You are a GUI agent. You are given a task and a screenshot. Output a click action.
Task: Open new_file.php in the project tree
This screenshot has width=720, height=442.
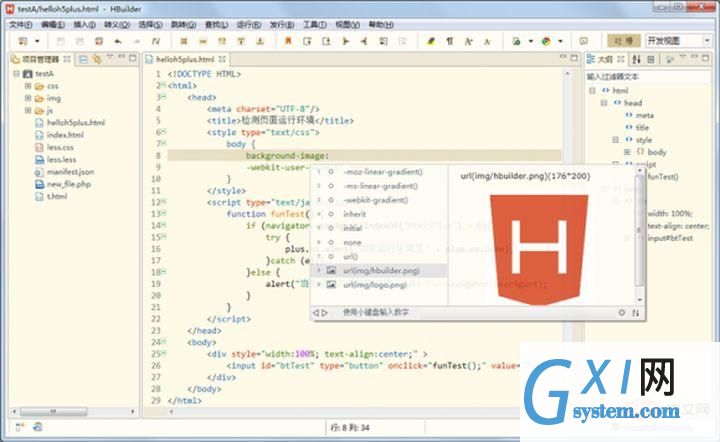tap(69, 184)
